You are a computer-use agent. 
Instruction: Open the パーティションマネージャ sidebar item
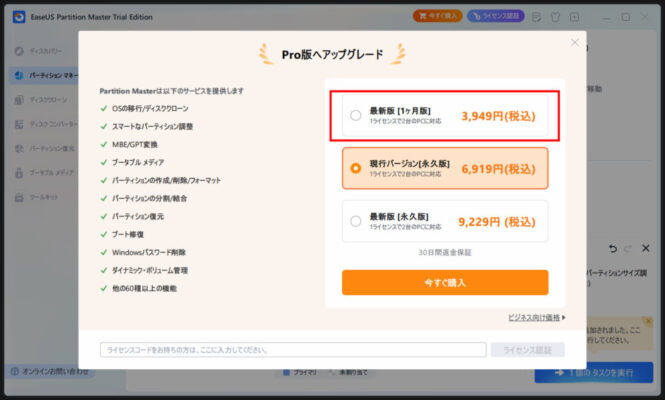44,76
